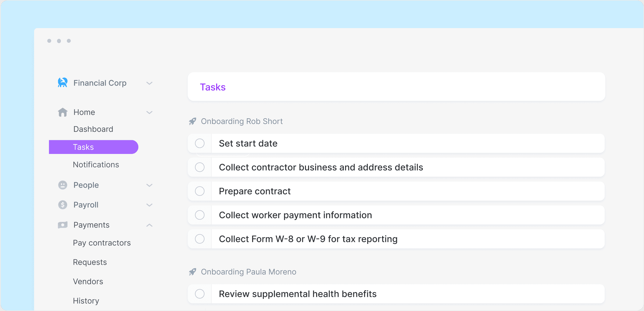
Task: Expand the Payroll section chevron
Action: point(149,205)
